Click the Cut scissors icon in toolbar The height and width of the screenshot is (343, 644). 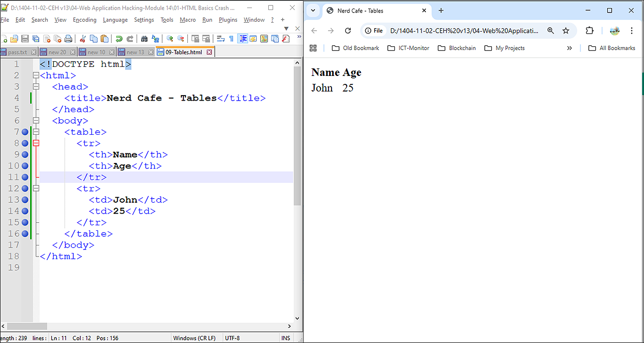click(x=83, y=39)
